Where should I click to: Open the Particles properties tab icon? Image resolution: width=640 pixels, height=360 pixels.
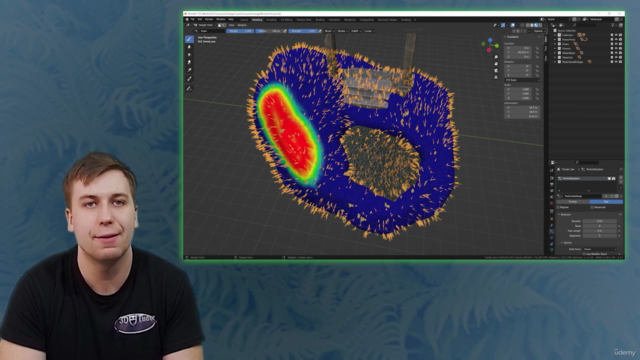[552, 231]
